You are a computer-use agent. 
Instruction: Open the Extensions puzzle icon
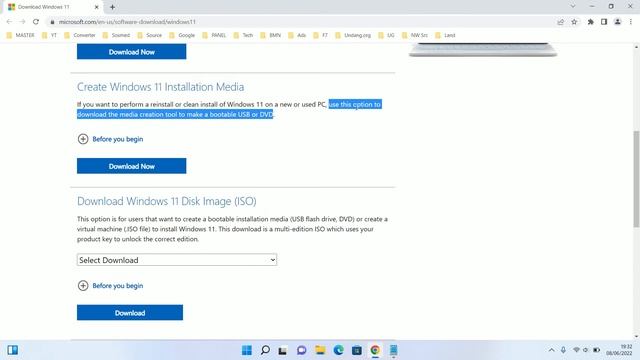point(591,22)
